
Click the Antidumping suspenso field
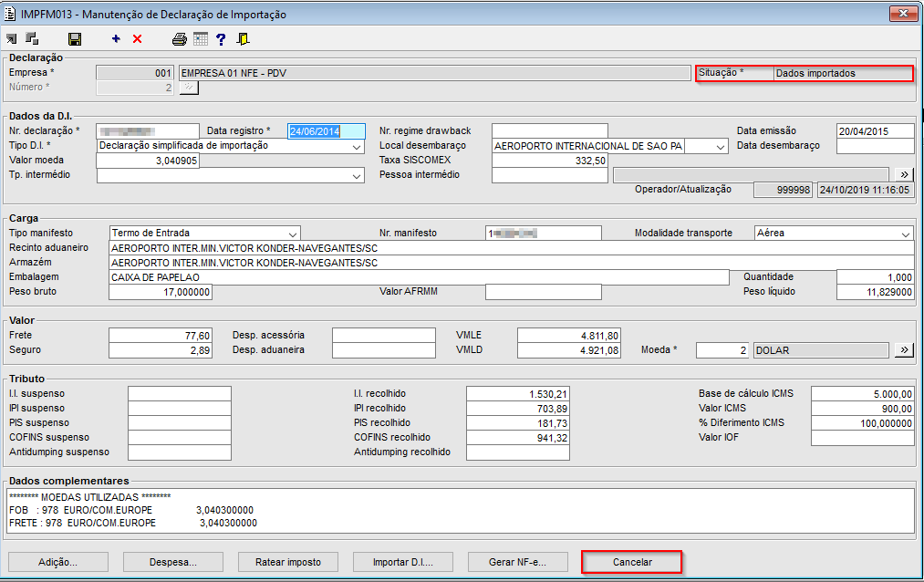click(179, 452)
